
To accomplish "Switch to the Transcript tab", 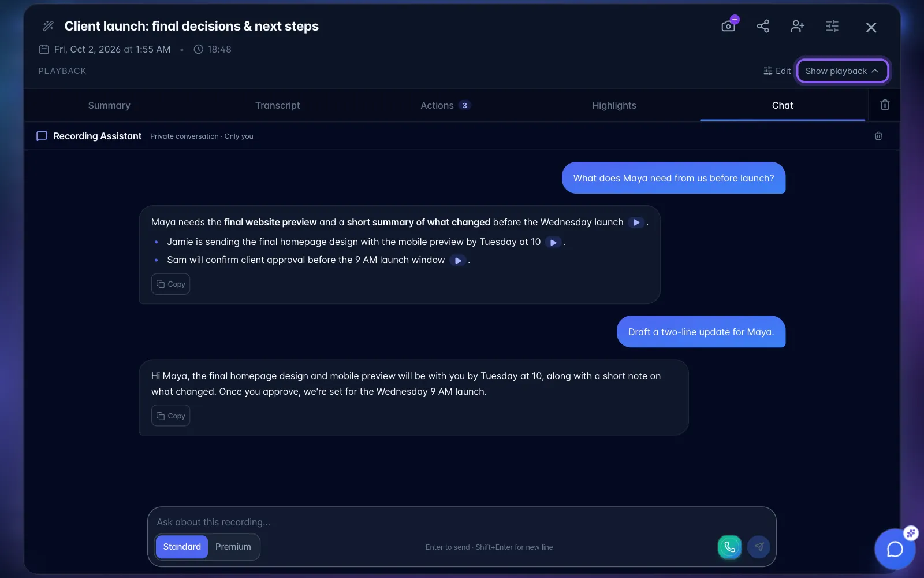I will coord(277,105).
